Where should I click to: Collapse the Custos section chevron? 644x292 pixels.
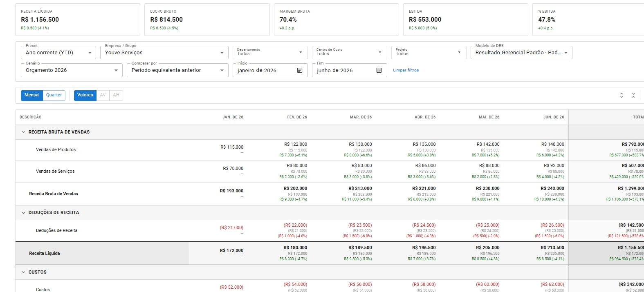pyautogui.click(x=23, y=272)
